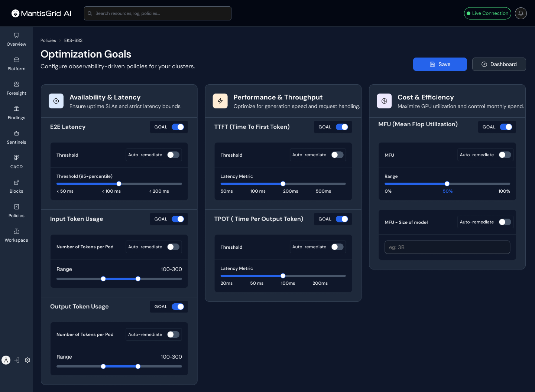
Task: Open notifications bell icon
Action: [521, 13]
